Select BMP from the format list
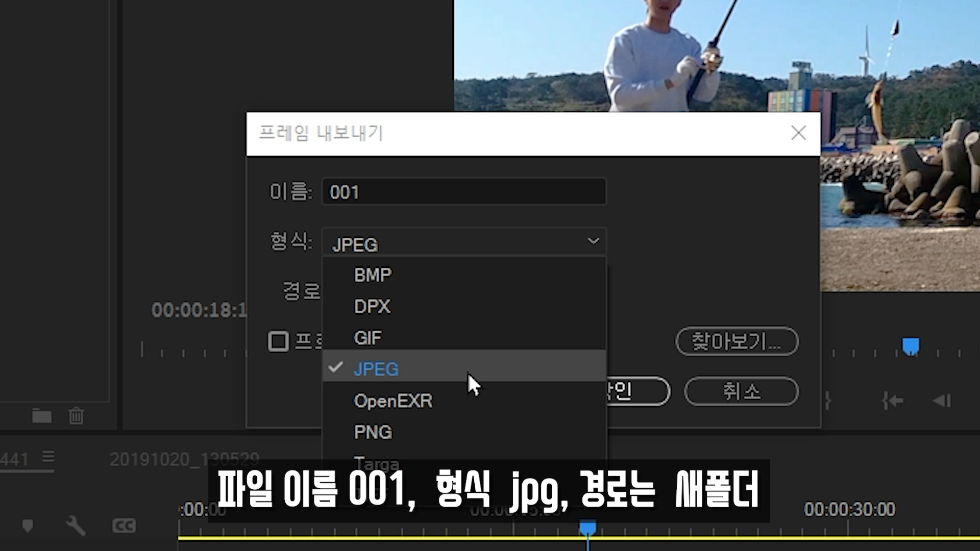 pos(373,275)
